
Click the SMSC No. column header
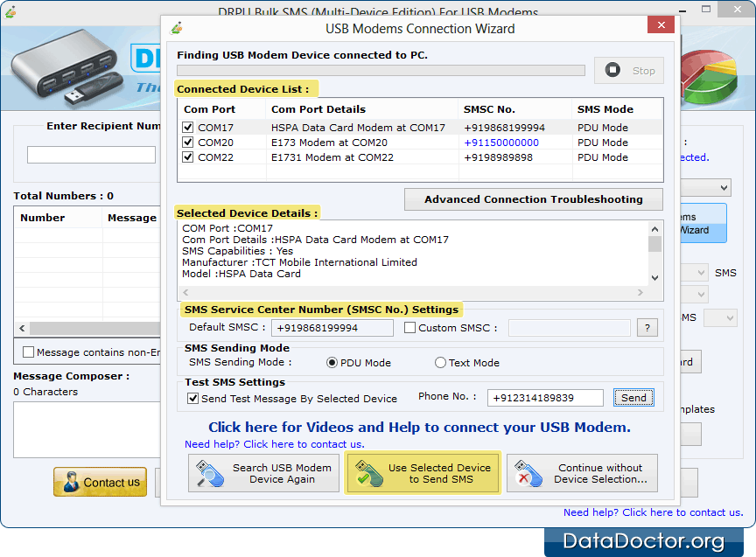[x=489, y=109]
